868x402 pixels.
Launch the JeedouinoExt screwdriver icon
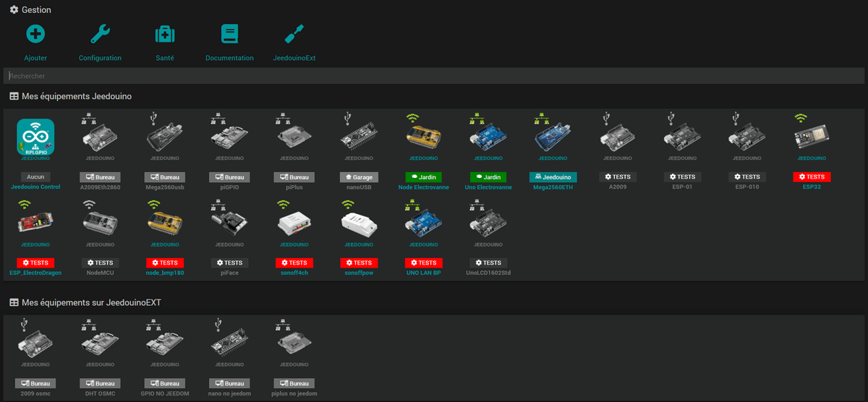[x=294, y=34]
